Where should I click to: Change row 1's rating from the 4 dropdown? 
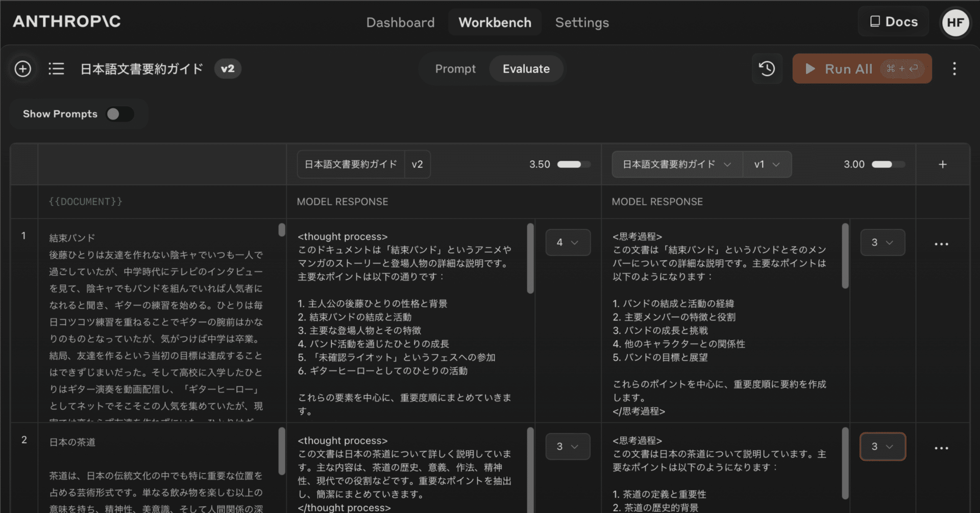point(568,242)
